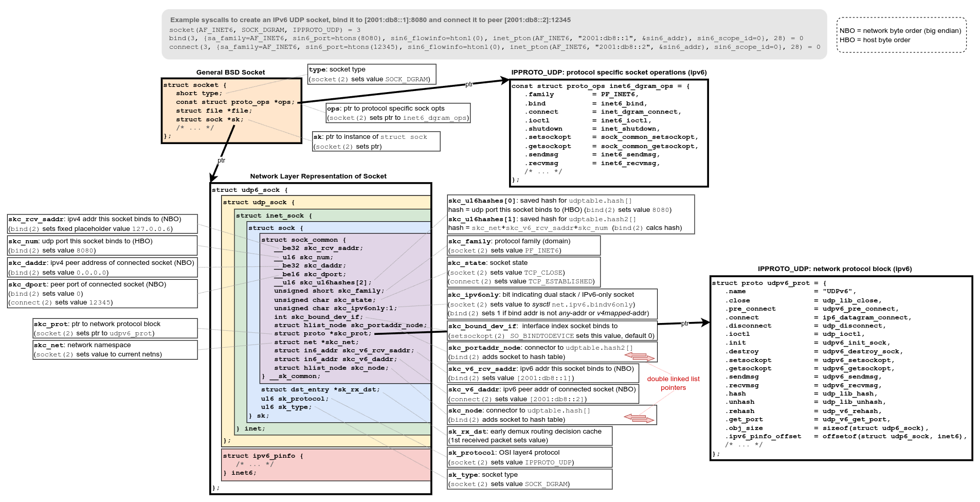Click the "General BSD Socket" heading

click(x=230, y=73)
